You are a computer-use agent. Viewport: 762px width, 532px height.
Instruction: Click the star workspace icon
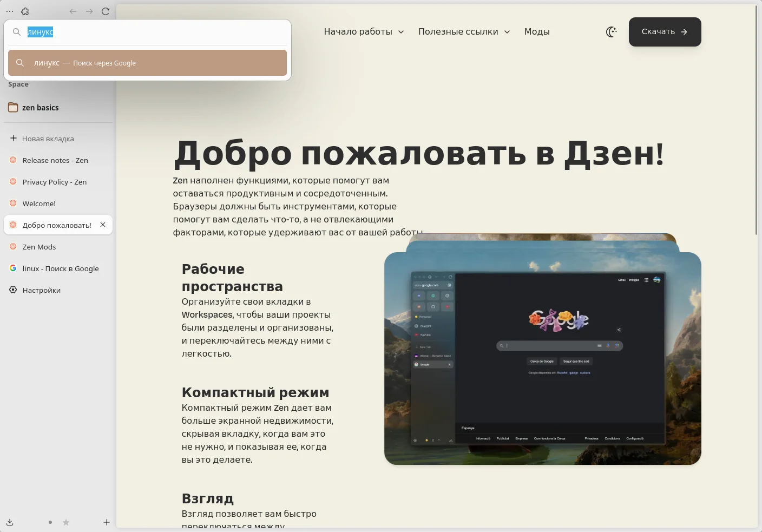[66, 522]
